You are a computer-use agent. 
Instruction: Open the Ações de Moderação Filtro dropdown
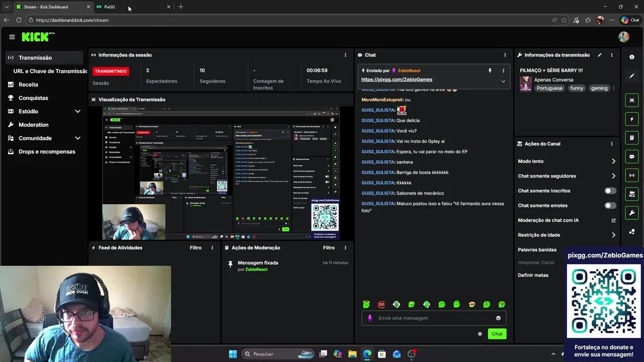pyautogui.click(x=329, y=248)
